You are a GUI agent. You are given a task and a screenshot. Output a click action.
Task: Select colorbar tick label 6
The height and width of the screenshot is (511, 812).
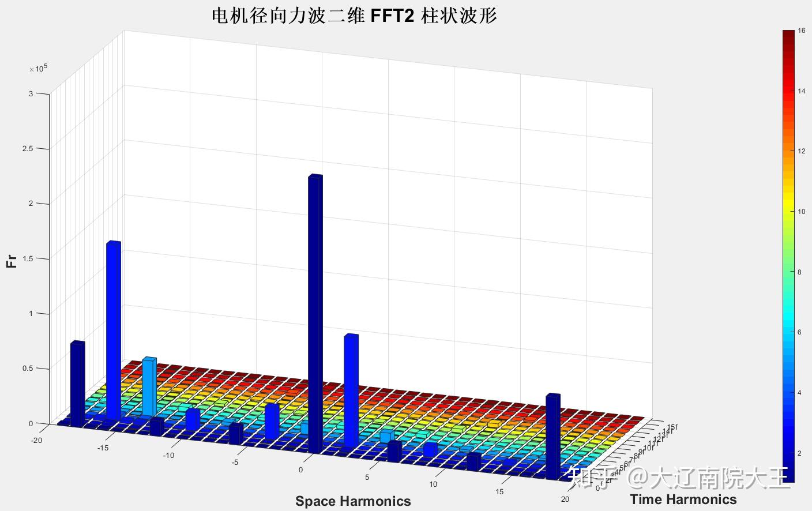tap(799, 332)
